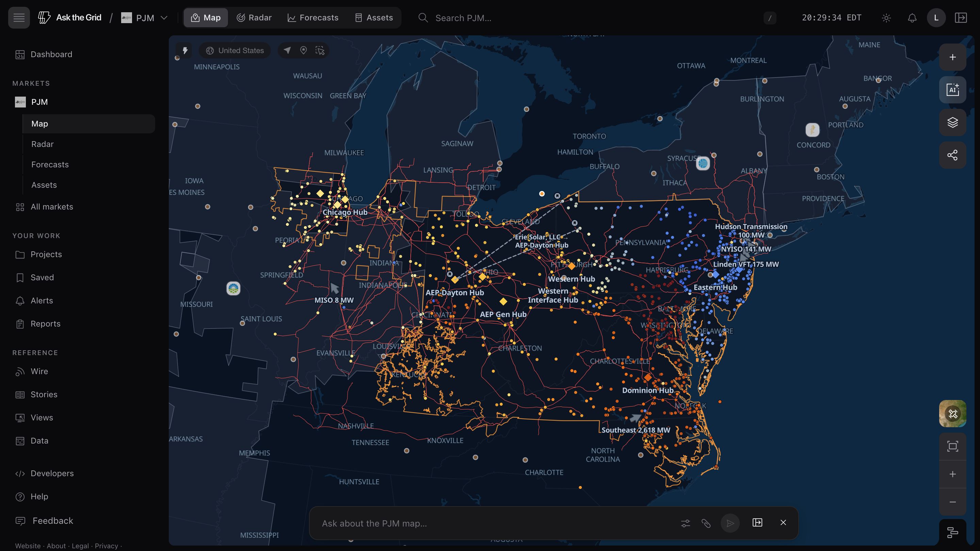Screen dimensions: 980x551
Task: Select the Map tab in top bar
Action: pos(206,17)
